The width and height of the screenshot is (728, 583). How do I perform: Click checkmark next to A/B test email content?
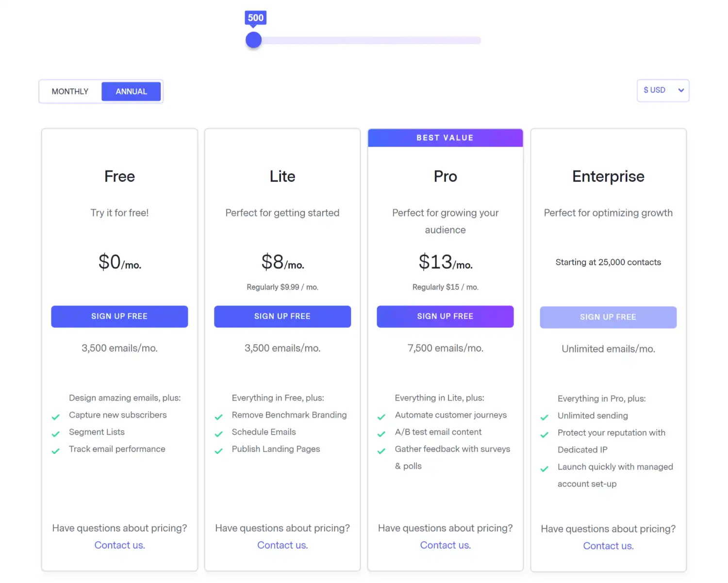click(381, 434)
